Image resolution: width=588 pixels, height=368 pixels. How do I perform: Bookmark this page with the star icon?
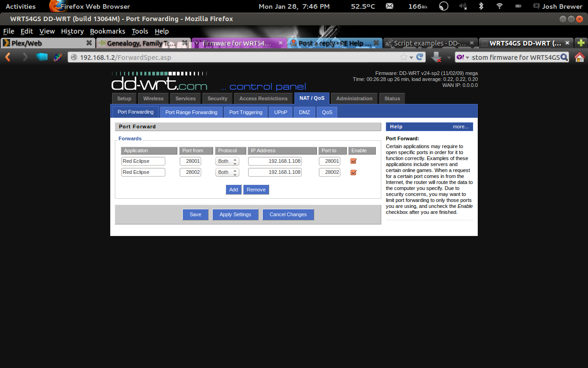[x=403, y=57]
